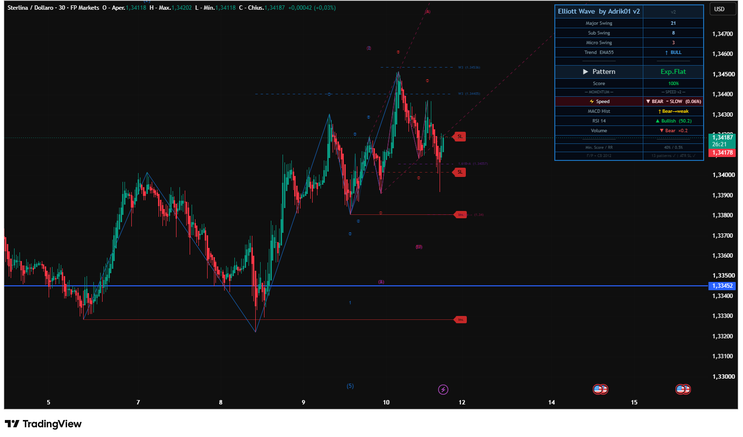Click the 1,33000 price axis label
Image resolution: width=743 pixels, height=437 pixels.
(722, 376)
